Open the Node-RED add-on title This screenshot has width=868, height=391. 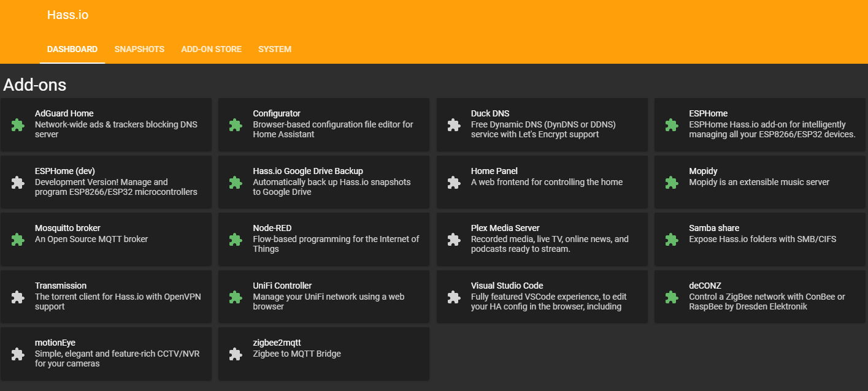(x=272, y=228)
